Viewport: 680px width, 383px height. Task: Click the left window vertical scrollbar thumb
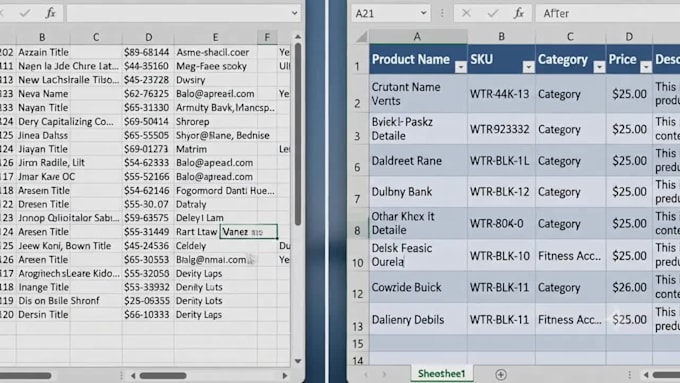tap(298, 134)
